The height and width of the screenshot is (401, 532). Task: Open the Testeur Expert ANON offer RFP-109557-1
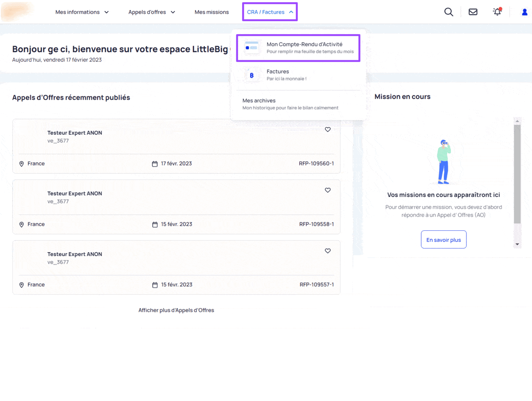pos(176,267)
